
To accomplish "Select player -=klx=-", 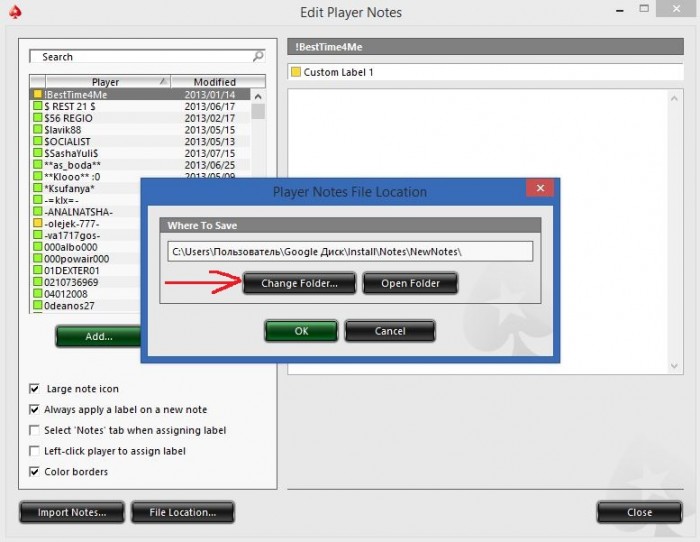I will 85,200.
